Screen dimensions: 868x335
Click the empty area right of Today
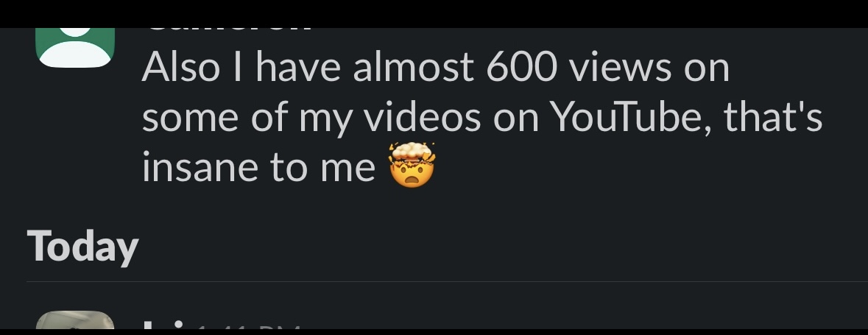pyautogui.click(x=515, y=247)
